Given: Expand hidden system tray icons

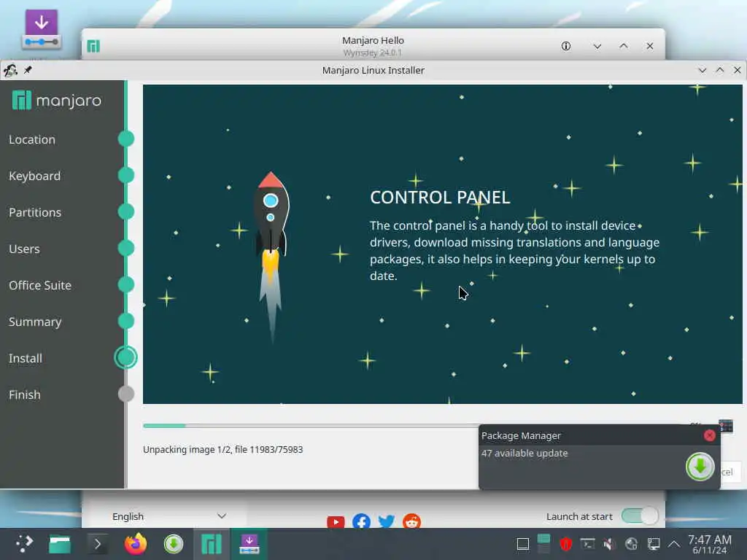Looking at the screenshot, I should click(673, 544).
